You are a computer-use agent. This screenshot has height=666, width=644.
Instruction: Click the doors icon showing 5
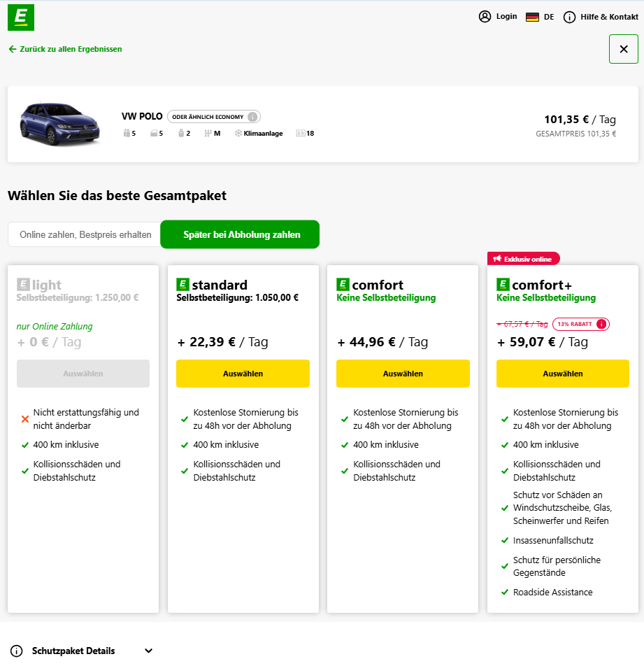pyautogui.click(x=154, y=134)
